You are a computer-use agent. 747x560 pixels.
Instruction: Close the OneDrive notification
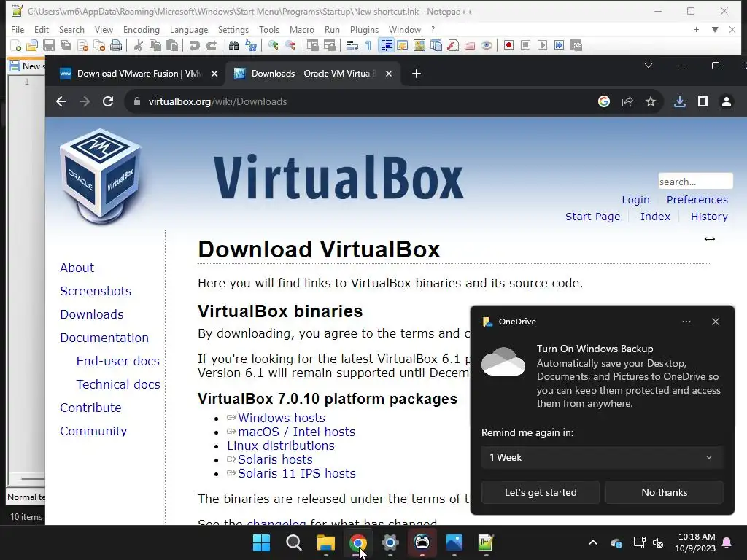click(715, 322)
